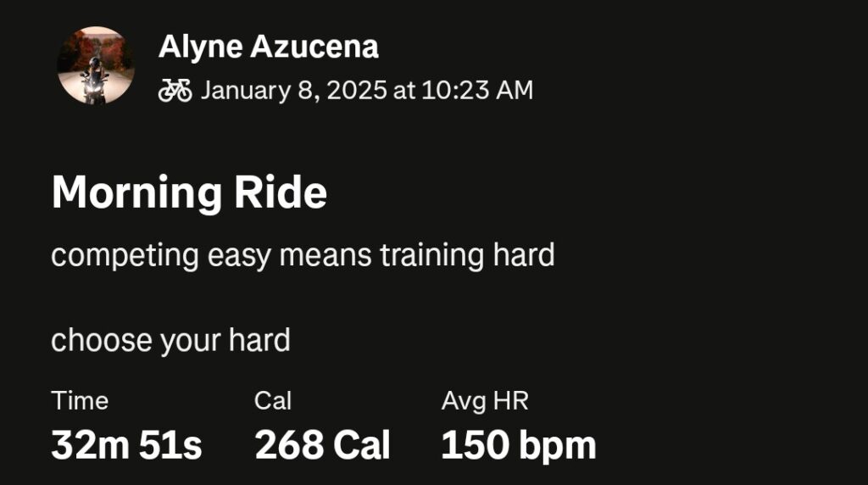868x485 pixels.
Task: Open the Morning Ride activity title
Action: [x=189, y=193]
